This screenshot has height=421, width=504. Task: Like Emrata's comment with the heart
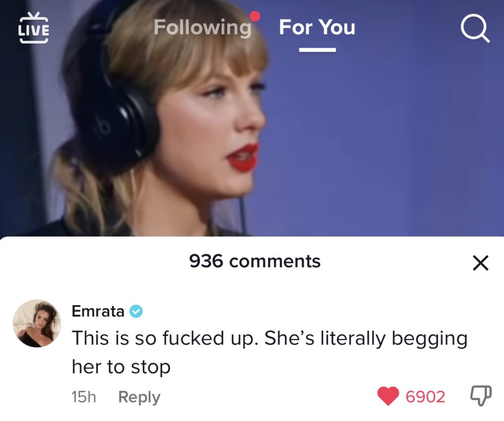click(x=388, y=396)
